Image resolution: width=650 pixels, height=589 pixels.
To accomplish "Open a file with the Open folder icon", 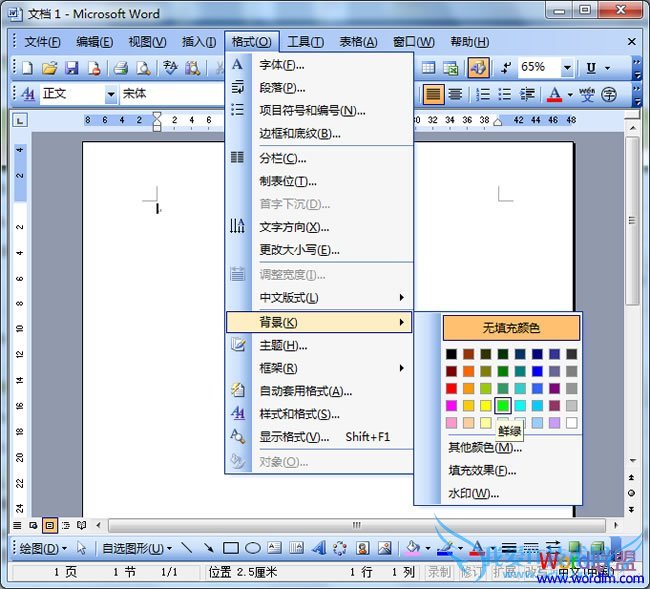I will [49, 68].
